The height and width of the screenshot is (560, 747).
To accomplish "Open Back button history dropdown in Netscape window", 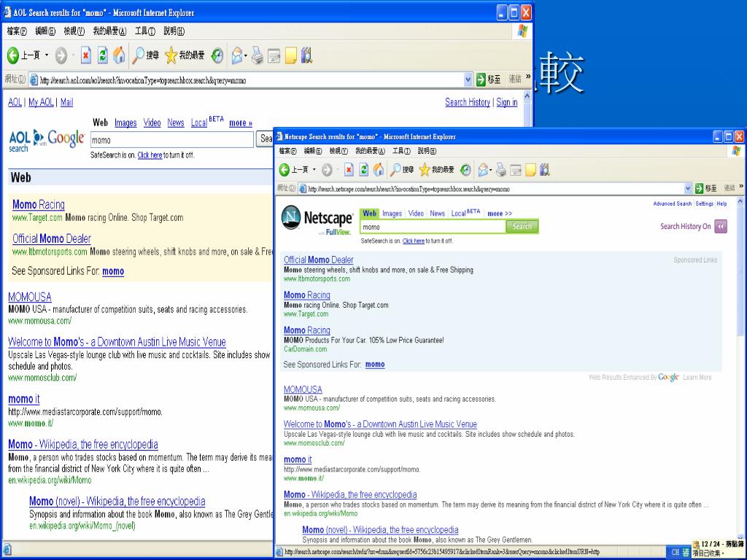I will [x=314, y=169].
